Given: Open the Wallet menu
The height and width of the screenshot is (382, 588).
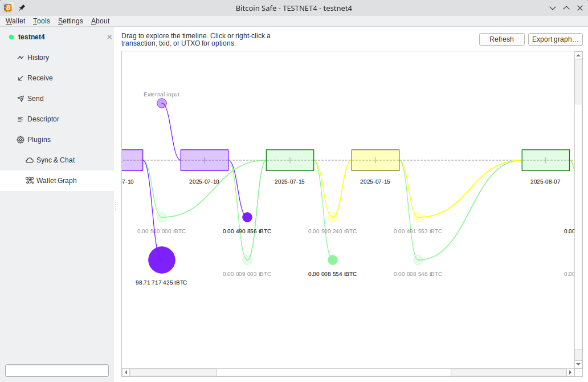Looking at the screenshot, I should click(x=15, y=21).
